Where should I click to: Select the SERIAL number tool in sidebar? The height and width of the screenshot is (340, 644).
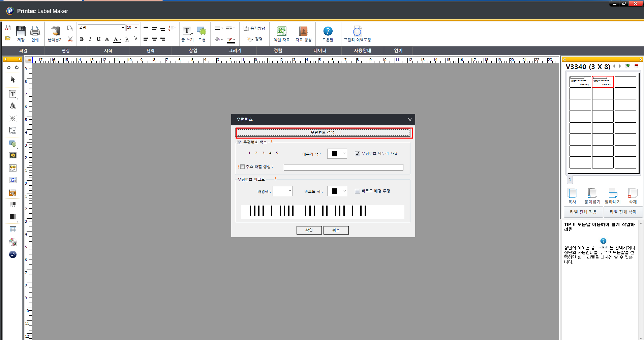pyautogui.click(x=13, y=131)
